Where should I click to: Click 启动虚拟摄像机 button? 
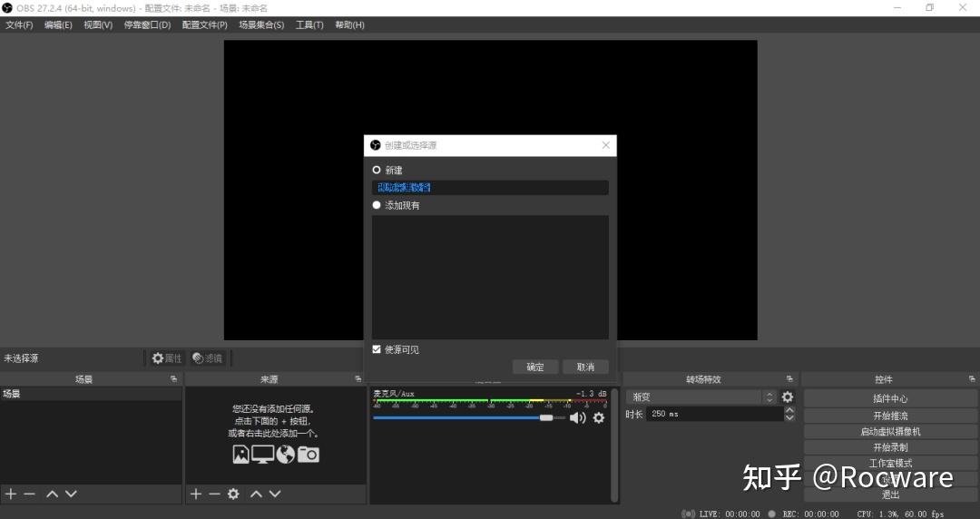890,432
